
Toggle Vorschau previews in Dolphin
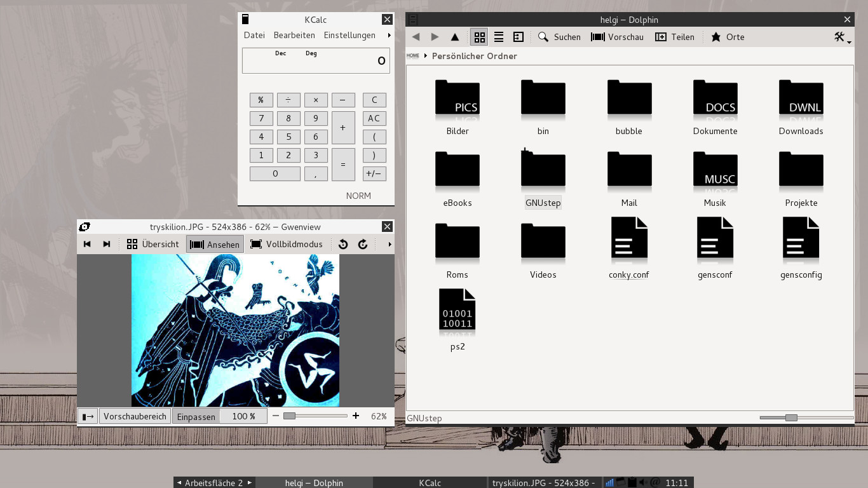617,37
